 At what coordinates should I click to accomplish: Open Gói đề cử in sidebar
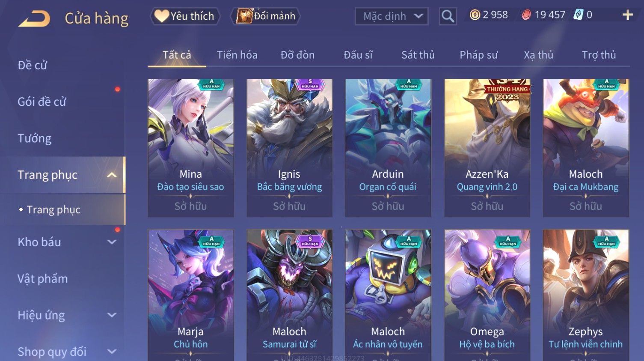point(42,101)
